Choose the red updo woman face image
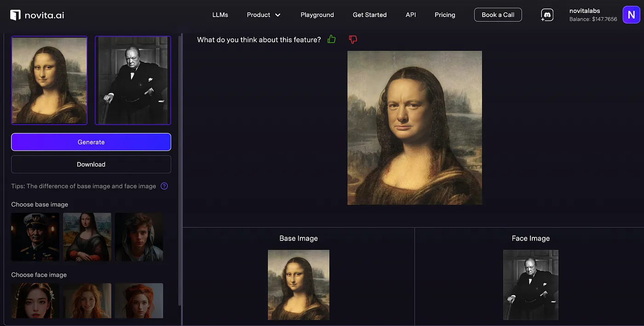The image size is (644, 326). [x=139, y=301]
